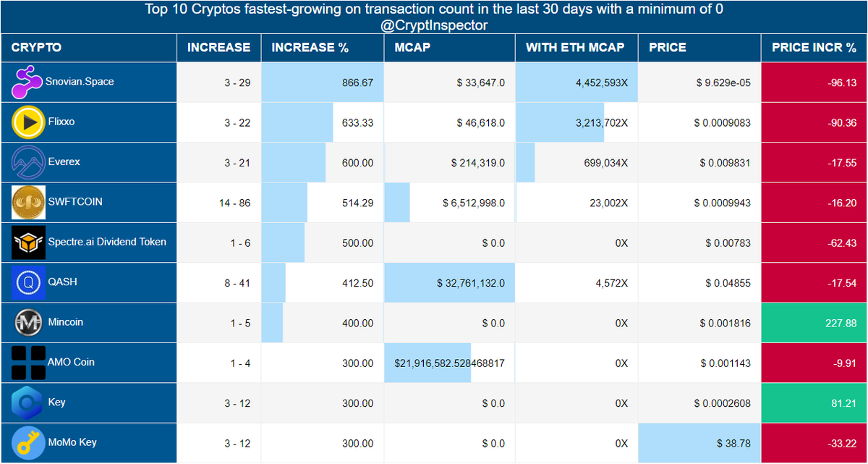868x464 pixels.
Task: Click the MoMo Key yellow key logo
Action: (28, 443)
